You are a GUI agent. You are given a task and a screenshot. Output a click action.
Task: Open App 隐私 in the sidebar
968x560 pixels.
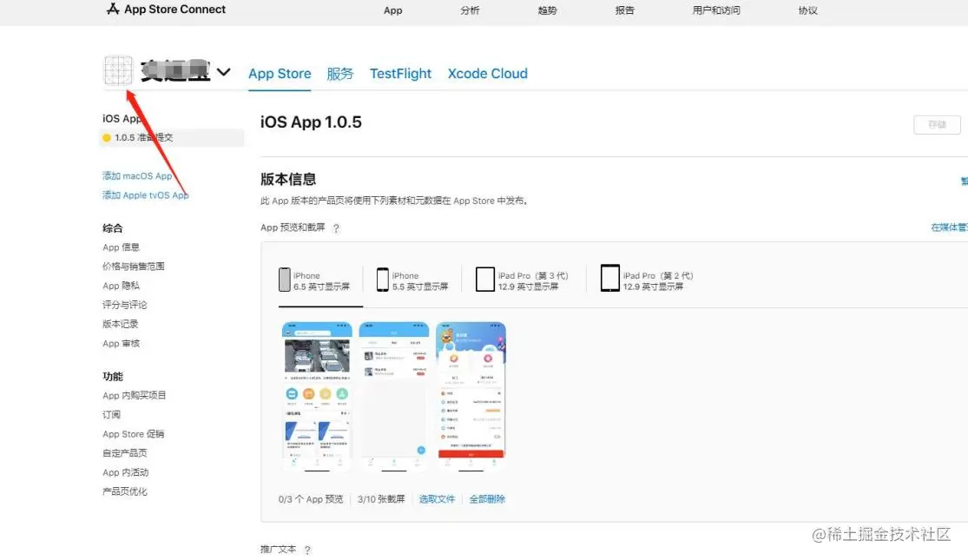(121, 286)
